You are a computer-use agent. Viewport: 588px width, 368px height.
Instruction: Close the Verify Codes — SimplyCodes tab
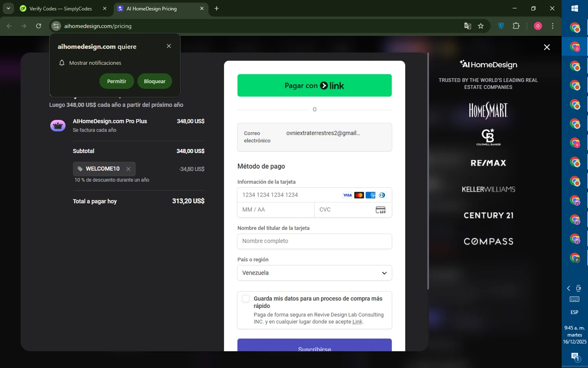click(x=105, y=9)
